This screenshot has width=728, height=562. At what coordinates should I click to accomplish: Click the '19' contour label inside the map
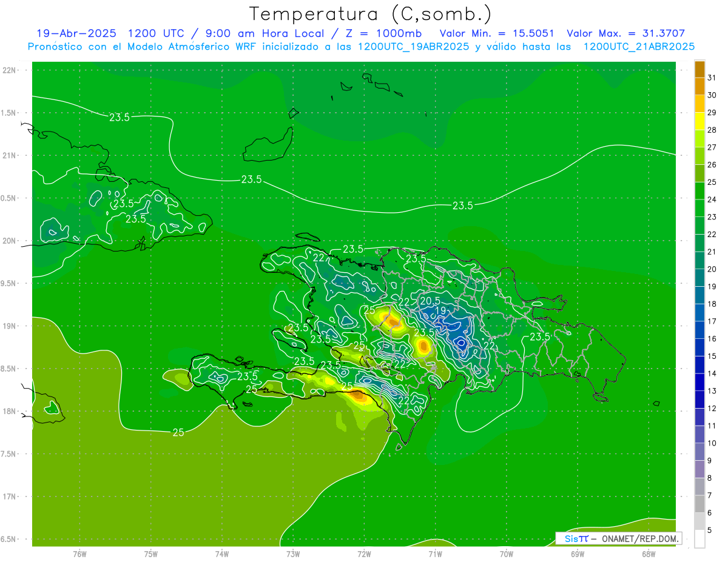coord(442,310)
